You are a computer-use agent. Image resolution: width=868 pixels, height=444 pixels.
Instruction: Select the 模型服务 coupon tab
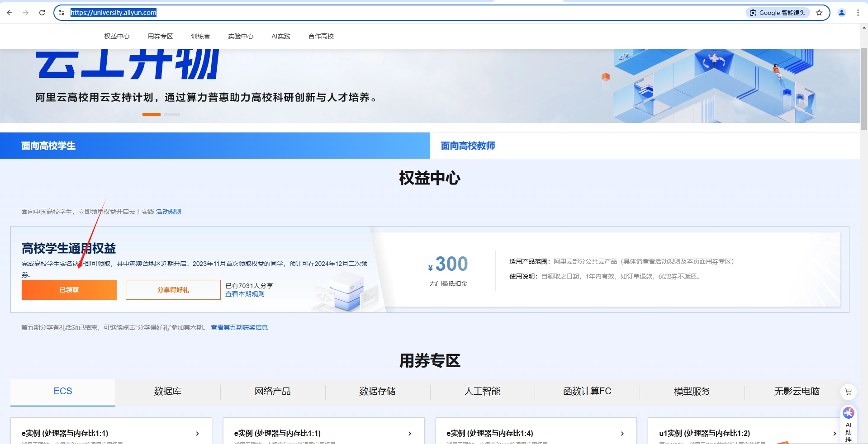[x=692, y=392]
